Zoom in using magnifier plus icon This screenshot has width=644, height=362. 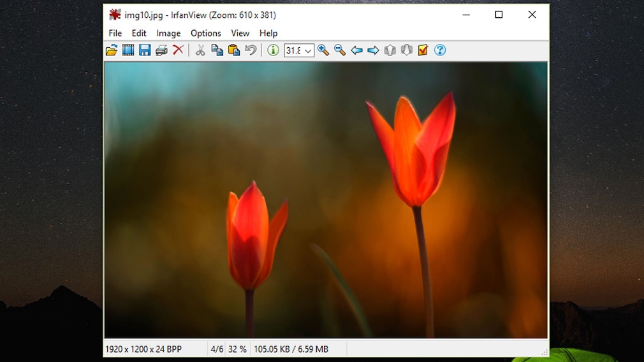coord(323,50)
